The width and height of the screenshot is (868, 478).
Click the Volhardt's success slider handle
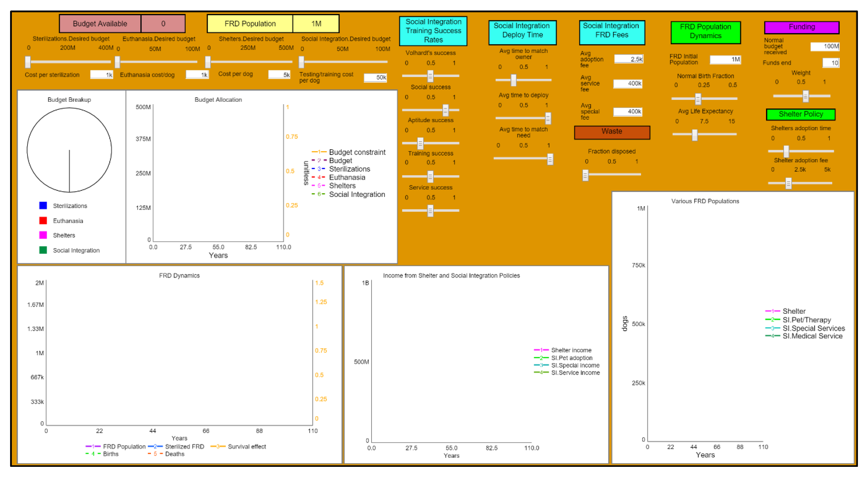click(430, 76)
